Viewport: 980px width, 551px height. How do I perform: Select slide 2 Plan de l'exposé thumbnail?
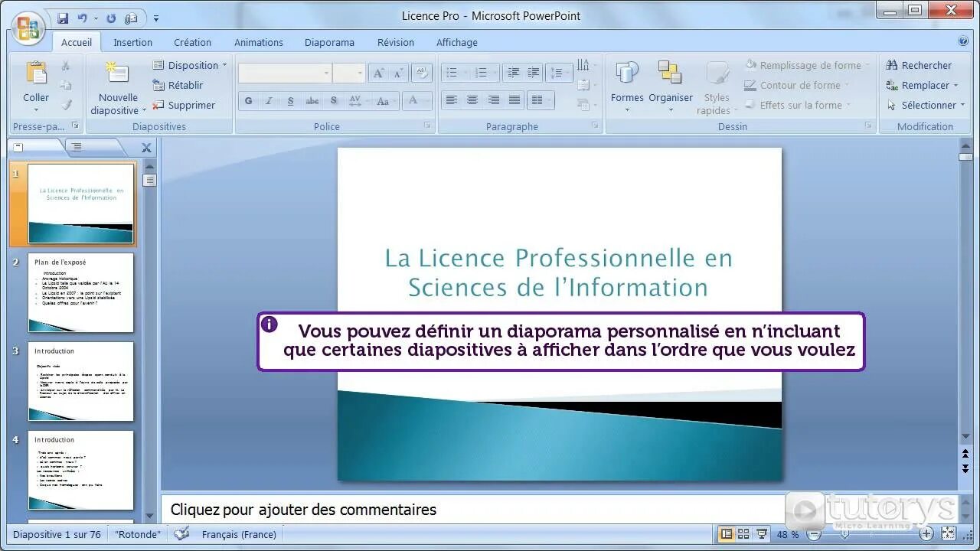[80, 292]
